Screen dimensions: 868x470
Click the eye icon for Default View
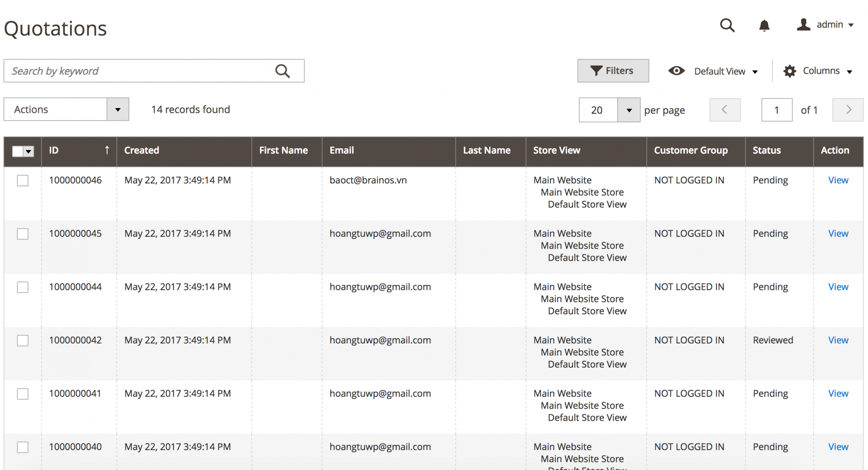(x=677, y=71)
